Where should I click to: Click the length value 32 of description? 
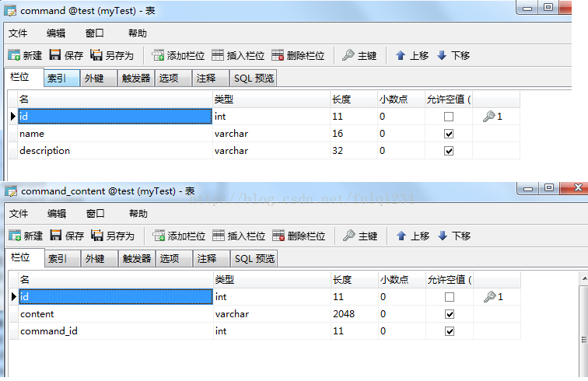tap(338, 151)
